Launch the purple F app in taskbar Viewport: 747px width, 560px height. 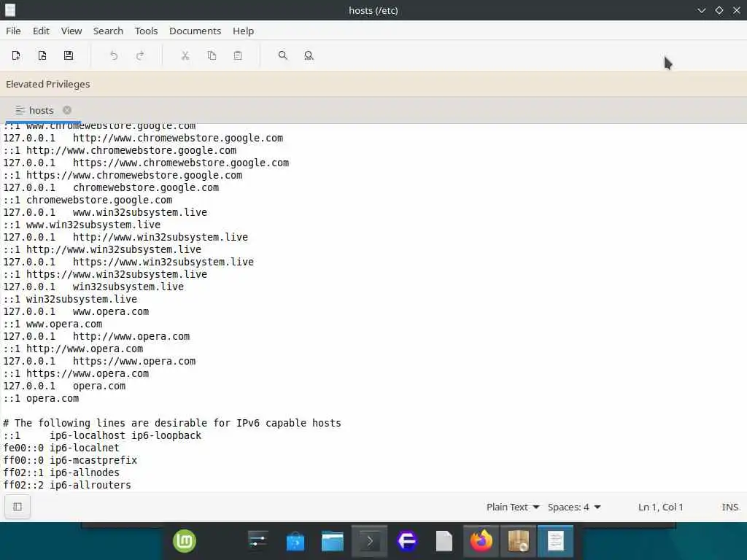tap(407, 542)
